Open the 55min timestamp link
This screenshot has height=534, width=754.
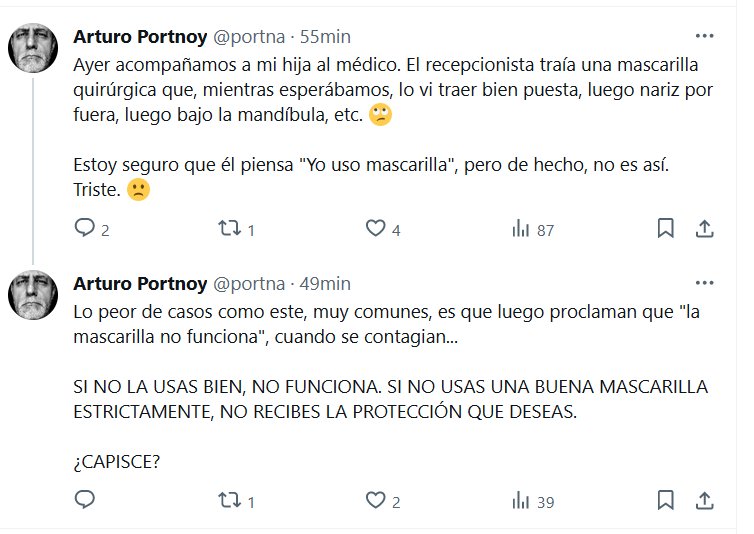click(x=324, y=37)
